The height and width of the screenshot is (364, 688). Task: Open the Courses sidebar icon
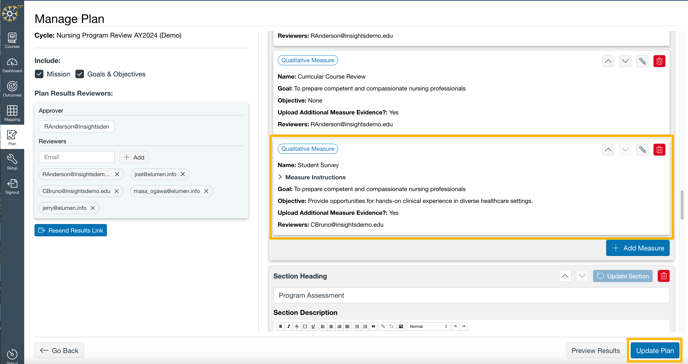coord(12,40)
